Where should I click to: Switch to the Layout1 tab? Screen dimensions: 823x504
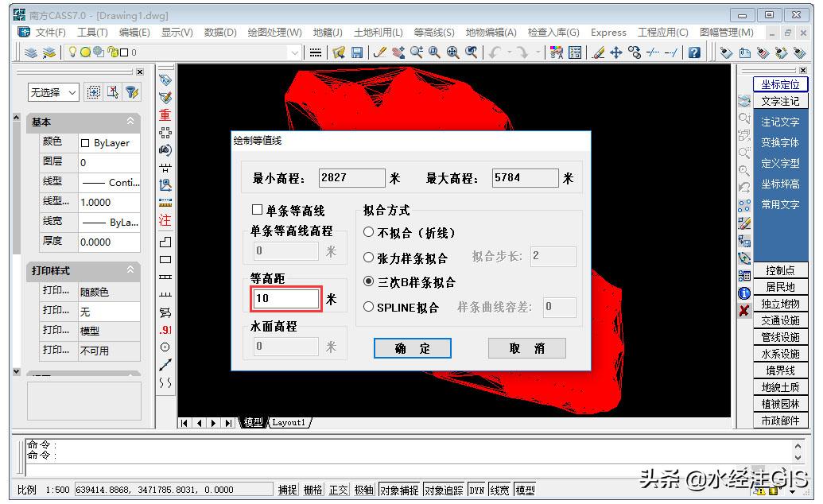(289, 422)
